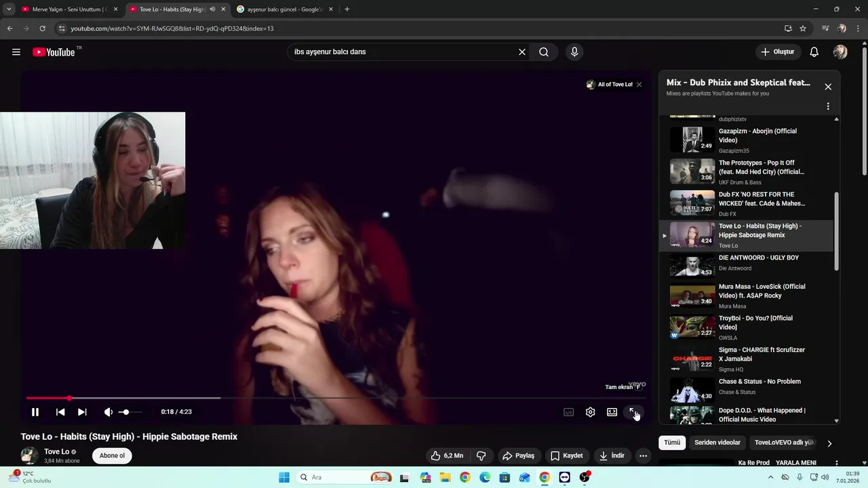Toggle subtitles in the player

pos(568,412)
